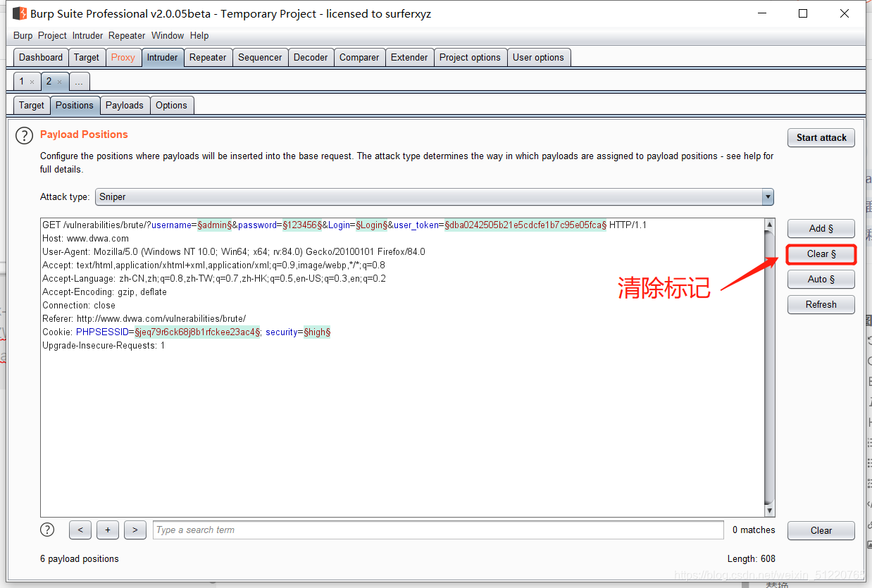Open the Burp menu
The height and width of the screenshot is (588, 872).
tap(23, 35)
